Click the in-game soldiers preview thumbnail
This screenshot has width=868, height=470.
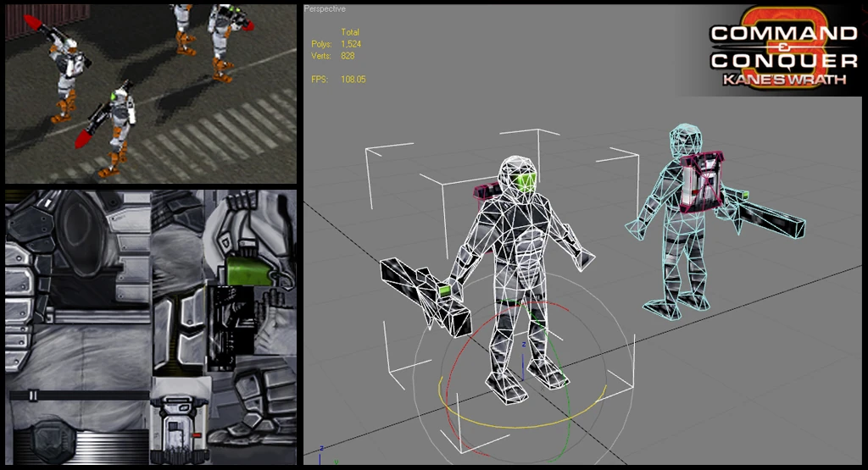pos(151,93)
